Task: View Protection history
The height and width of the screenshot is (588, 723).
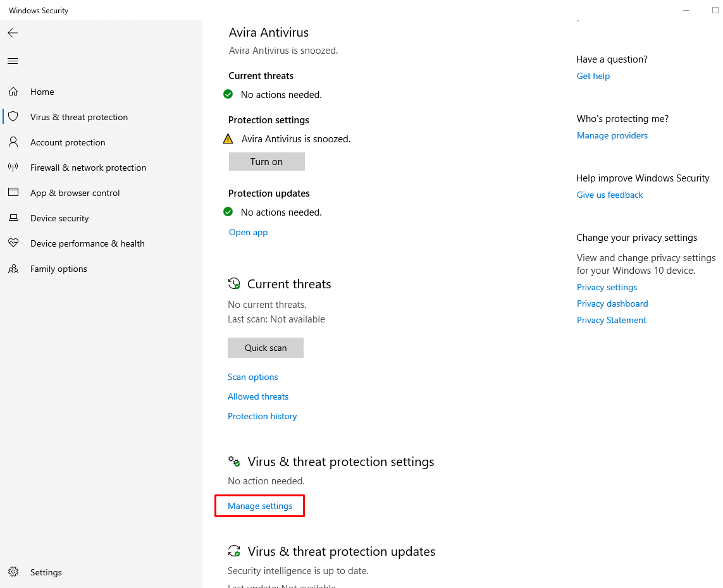Action: [262, 415]
